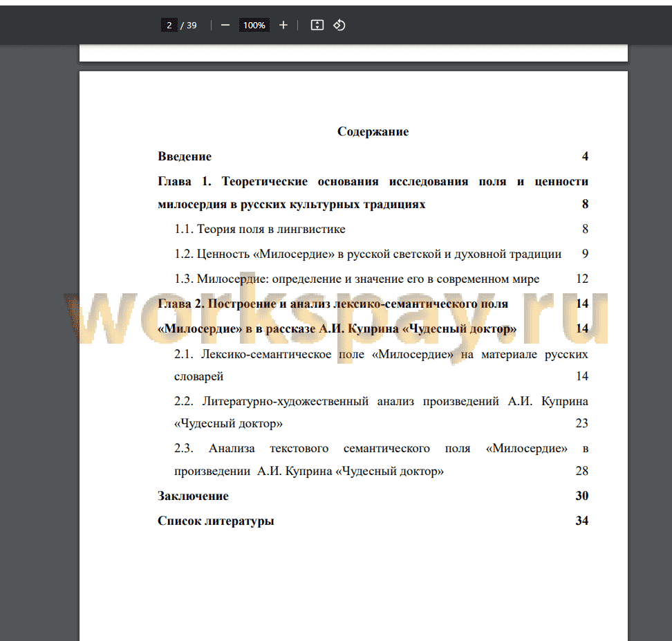Click "1.2. Ценность «Милосердие»" entry

[368, 254]
